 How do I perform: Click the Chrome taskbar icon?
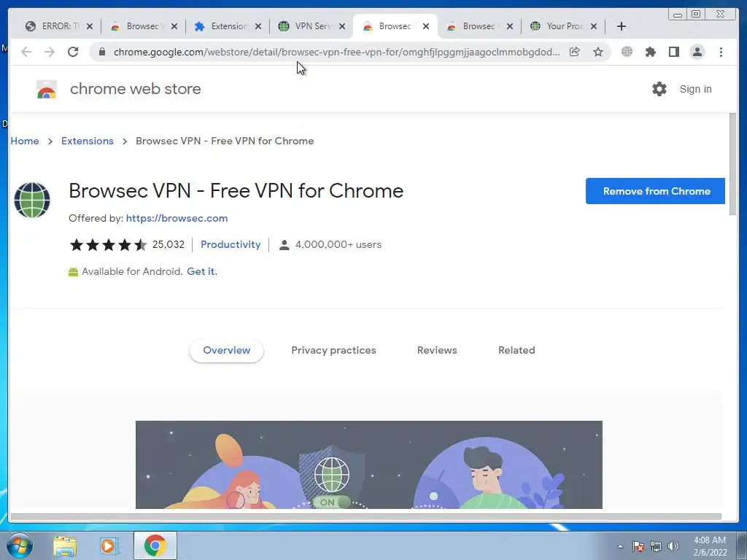pos(155,545)
